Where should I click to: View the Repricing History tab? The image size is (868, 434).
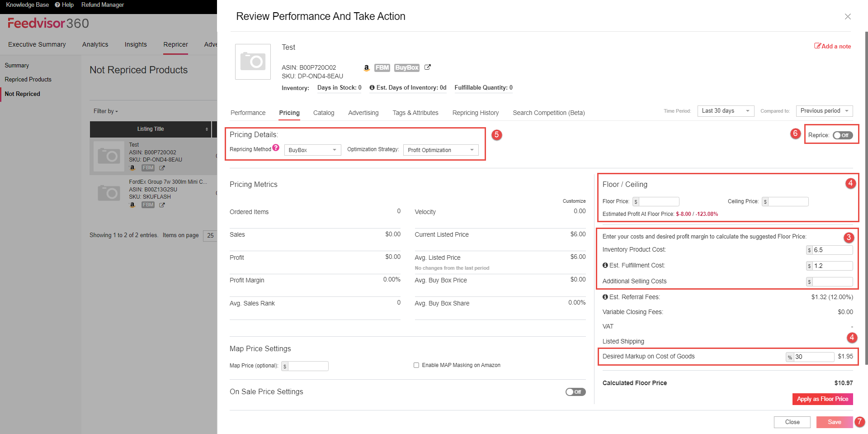point(476,113)
